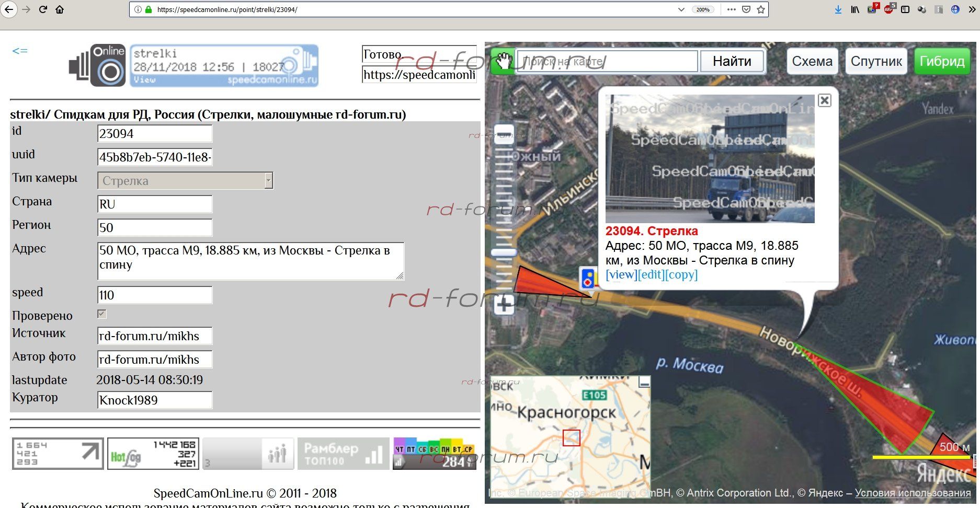Toggle the 'Проверено' checkbox
This screenshot has width=980, height=508.
[102, 314]
